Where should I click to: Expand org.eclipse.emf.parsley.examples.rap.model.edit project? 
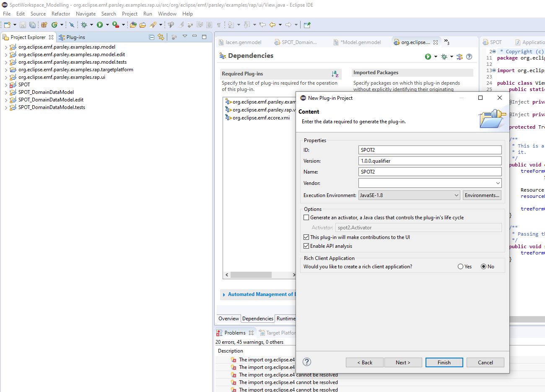pyautogui.click(x=6, y=55)
